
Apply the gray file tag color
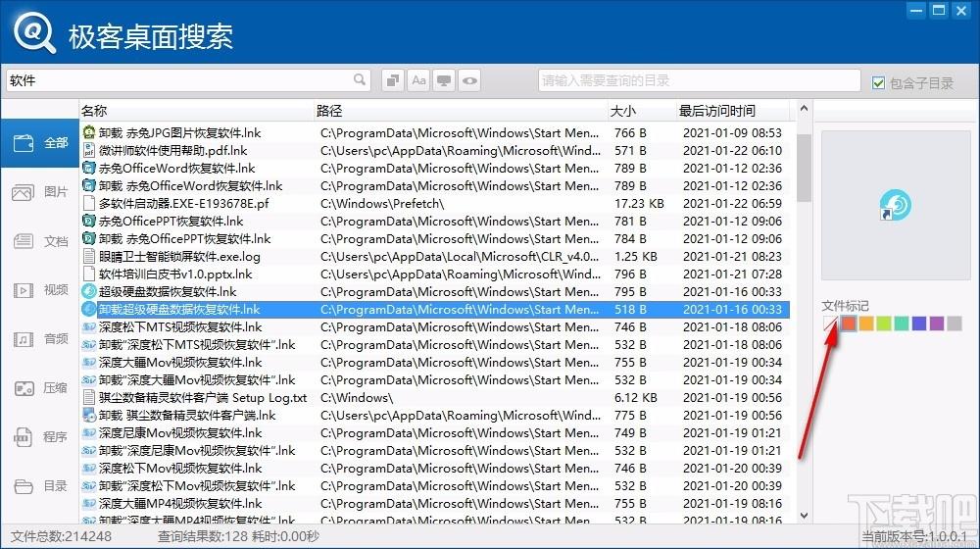click(955, 324)
